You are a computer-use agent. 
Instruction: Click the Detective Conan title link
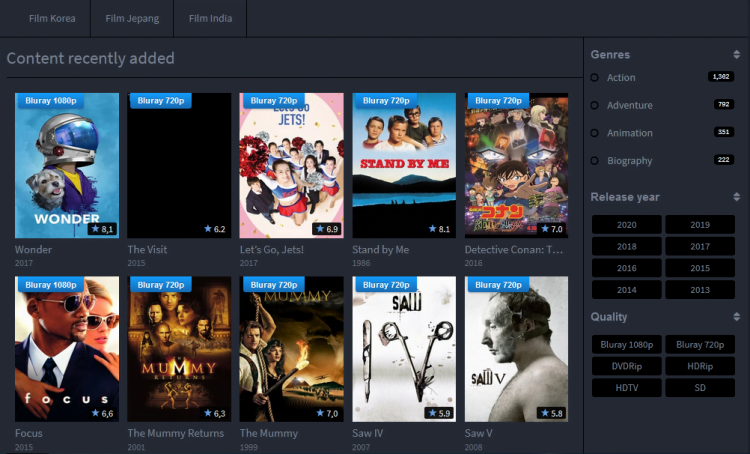514,249
